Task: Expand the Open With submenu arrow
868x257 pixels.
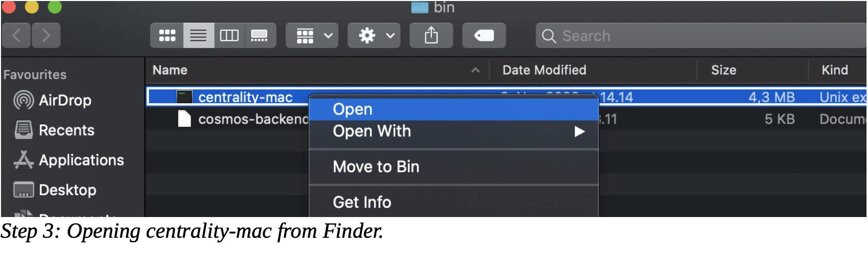Action: click(x=579, y=132)
